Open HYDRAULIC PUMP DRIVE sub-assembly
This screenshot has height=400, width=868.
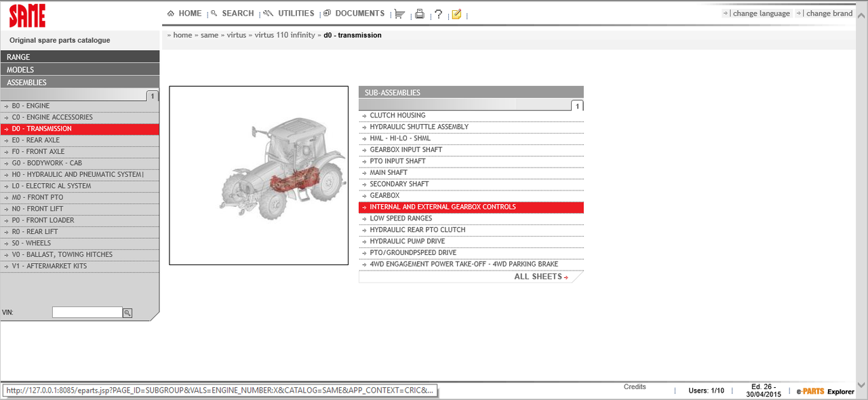pos(471,241)
